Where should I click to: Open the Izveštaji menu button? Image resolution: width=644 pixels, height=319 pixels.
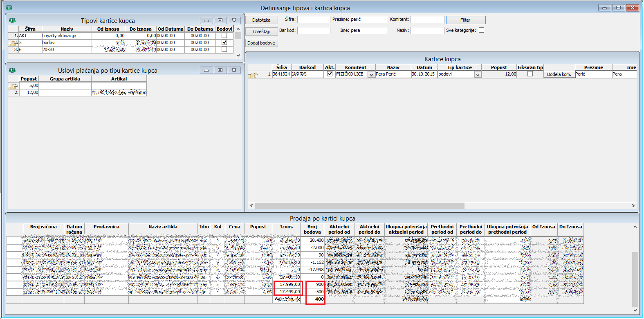[261, 31]
